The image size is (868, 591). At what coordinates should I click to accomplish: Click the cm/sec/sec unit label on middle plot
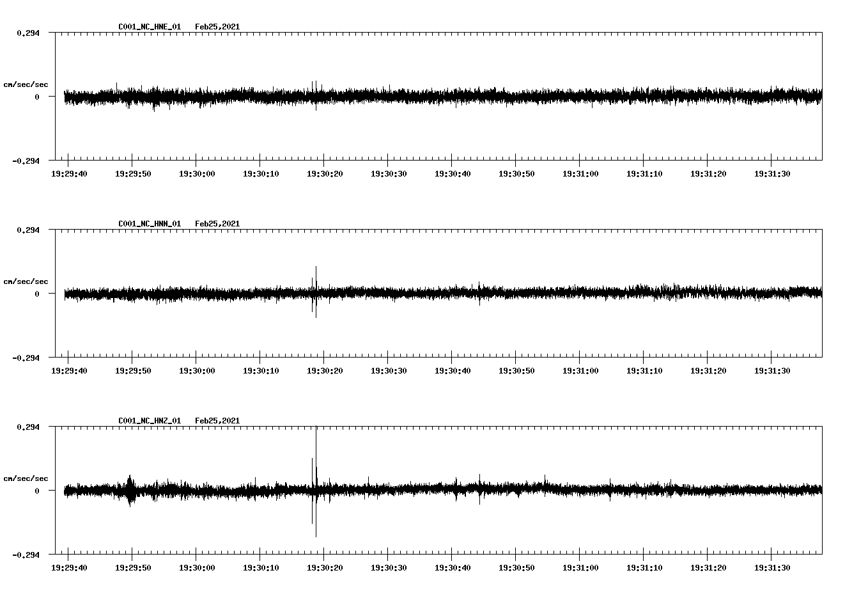[x=26, y=281]
